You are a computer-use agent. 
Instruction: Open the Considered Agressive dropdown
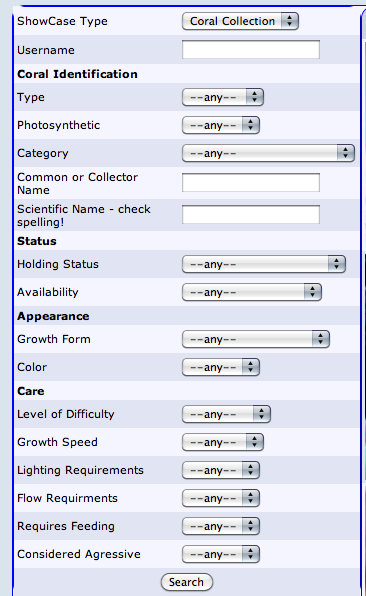click(221, 554)
